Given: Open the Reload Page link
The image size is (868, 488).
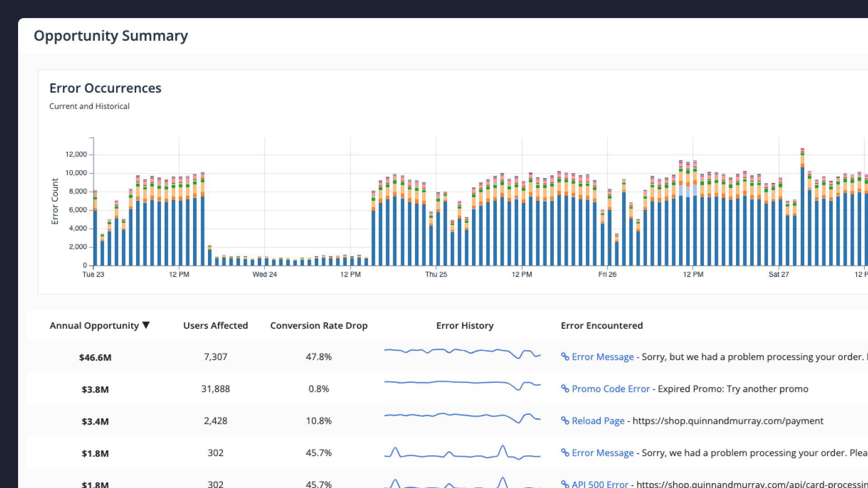Looking at the screenshot, I should click(598, 421).
